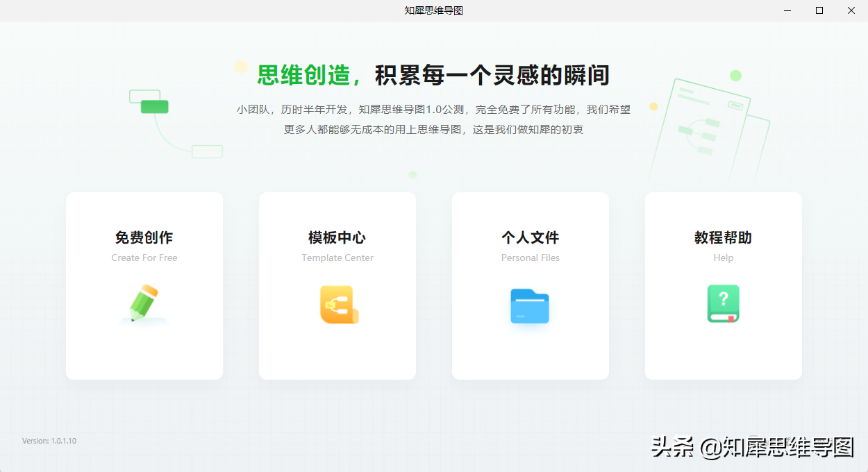
Task: Click the Personal Files subtitle text
Action: tap(531, 258)
